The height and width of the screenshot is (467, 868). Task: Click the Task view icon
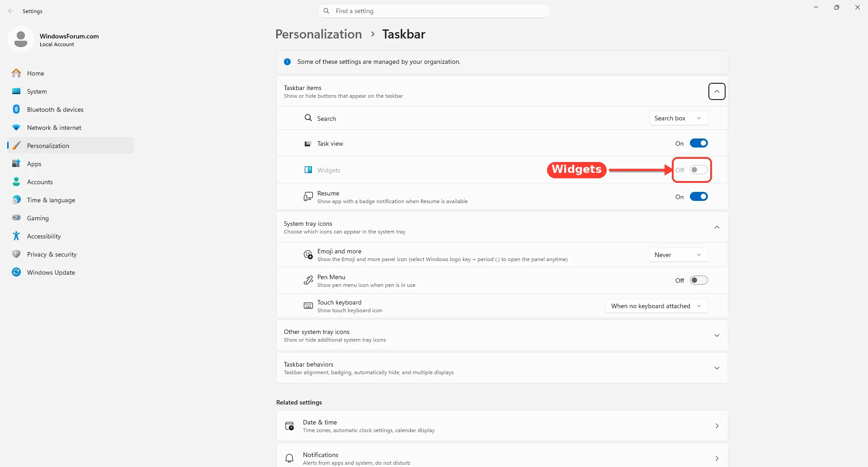pos(308,143)
